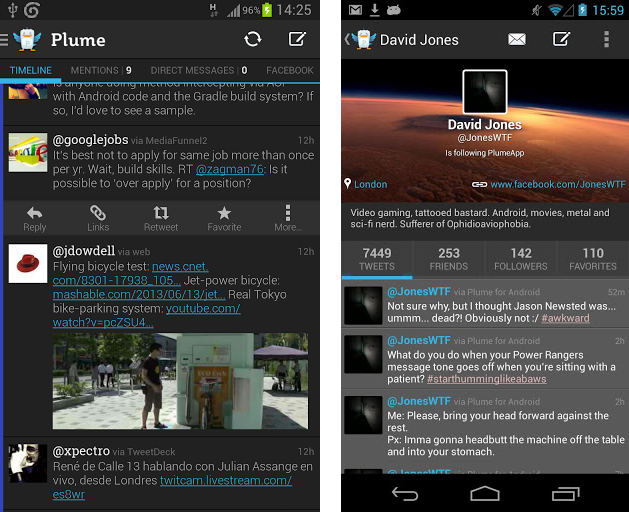Tap the #awkward hashtag
This screenshot has width=629, height=512.
tap(565, 318)
